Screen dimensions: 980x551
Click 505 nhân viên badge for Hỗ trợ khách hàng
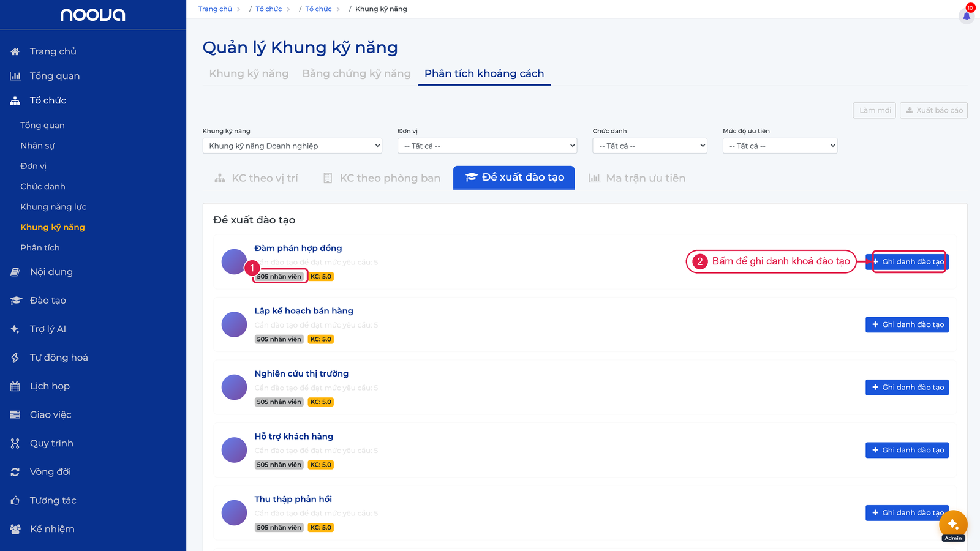click(x=279, y=465)
